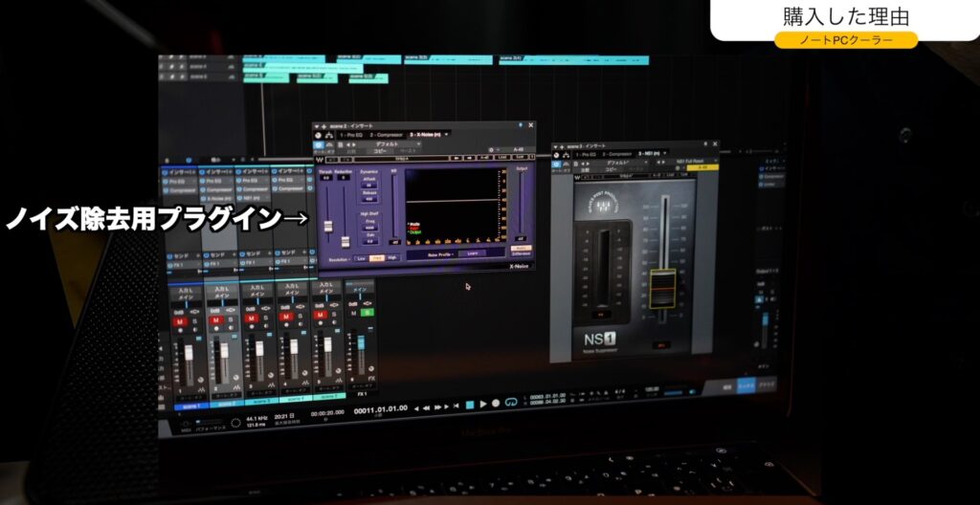Expand the dropdown arrow next to X-Noise tab

[x=446, y=134]
